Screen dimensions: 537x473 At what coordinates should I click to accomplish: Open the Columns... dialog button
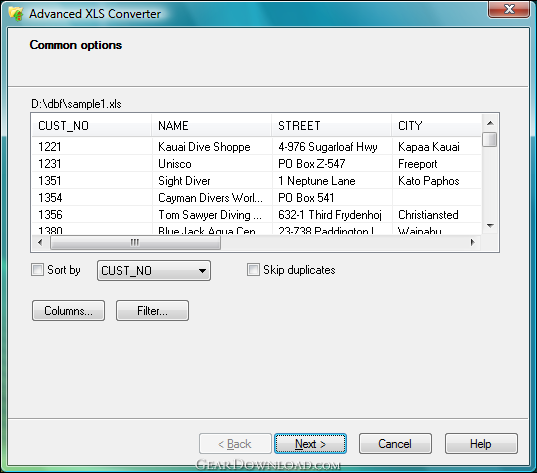click(68, 311)
